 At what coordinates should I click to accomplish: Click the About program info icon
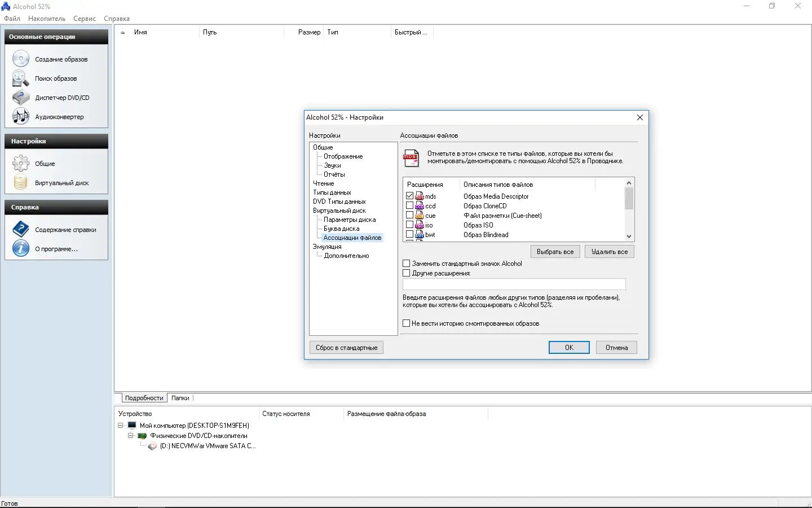[21, 248]
